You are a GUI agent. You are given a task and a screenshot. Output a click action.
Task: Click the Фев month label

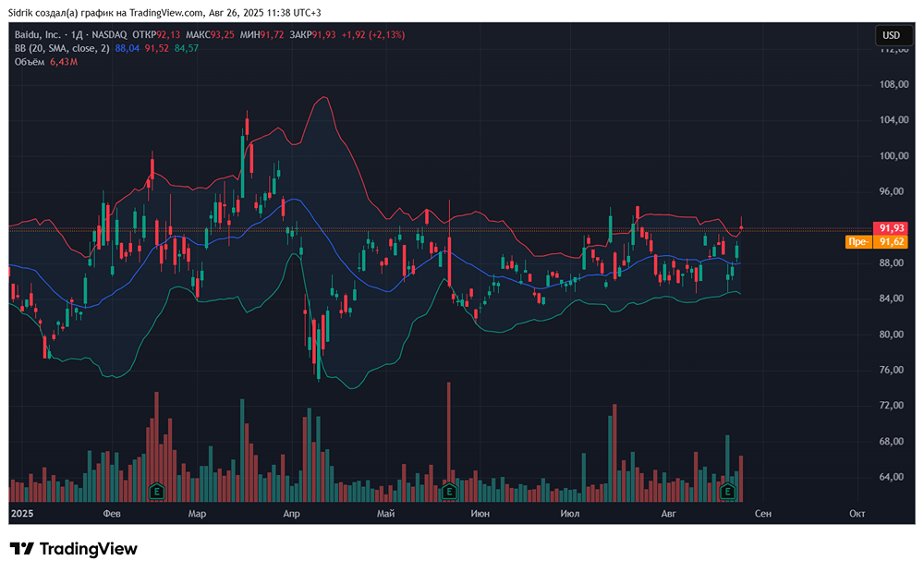tap(112, 514)
